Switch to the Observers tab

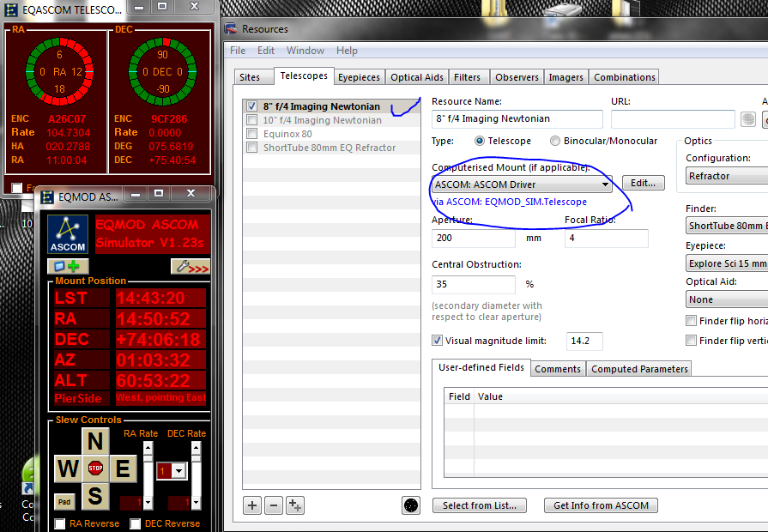[x=517, y=77]
